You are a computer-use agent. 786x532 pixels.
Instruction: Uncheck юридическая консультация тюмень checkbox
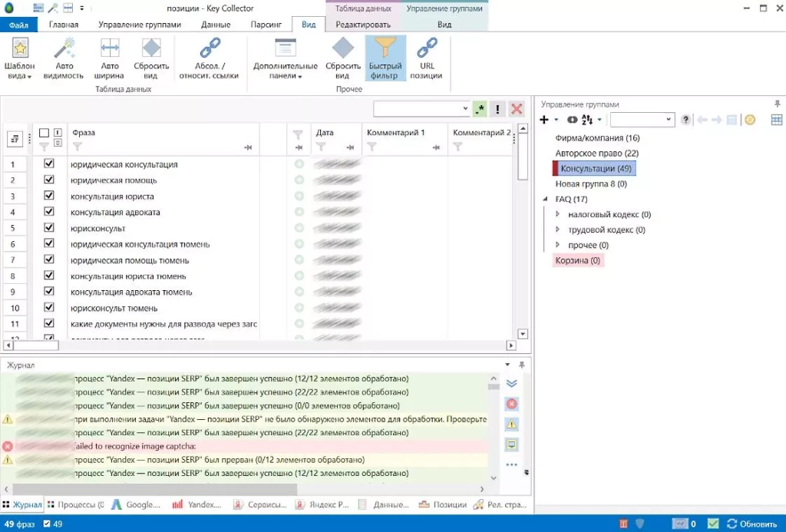tap(48, 243)
